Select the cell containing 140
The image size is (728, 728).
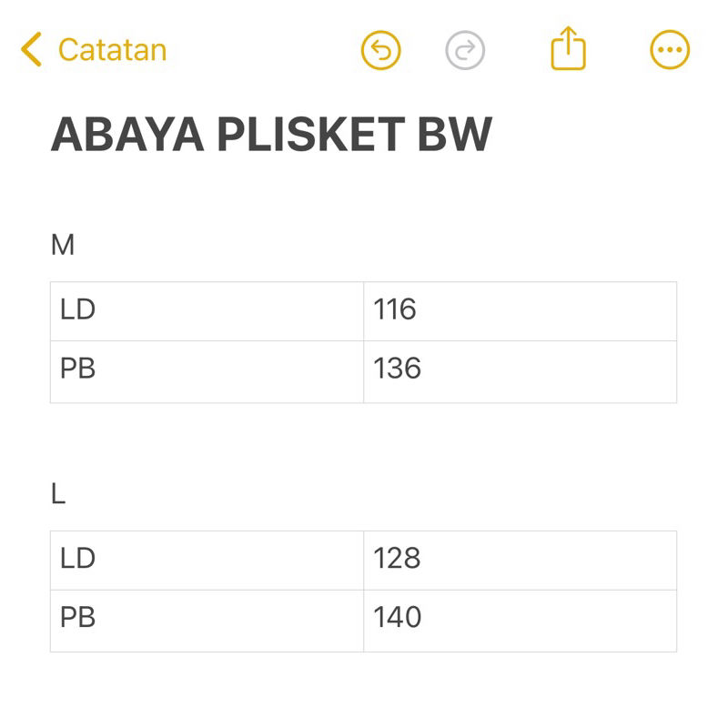[x=520, y=620]
